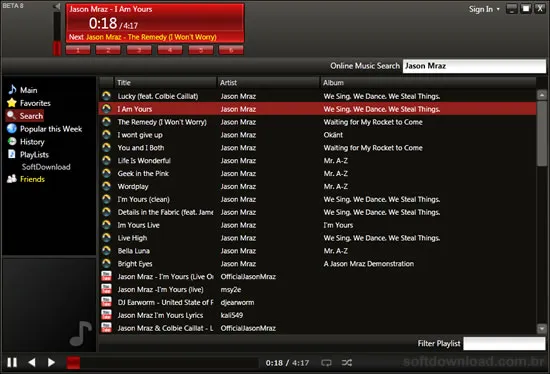
Task: Click the icon beside You and I Both
Action: point(106,147)
